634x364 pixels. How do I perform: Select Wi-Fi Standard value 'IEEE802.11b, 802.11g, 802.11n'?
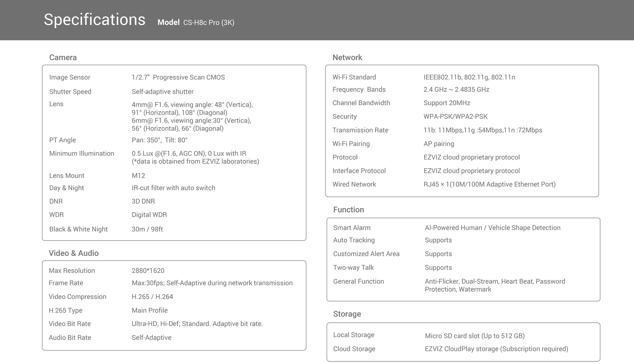click(x=469, y=77)
